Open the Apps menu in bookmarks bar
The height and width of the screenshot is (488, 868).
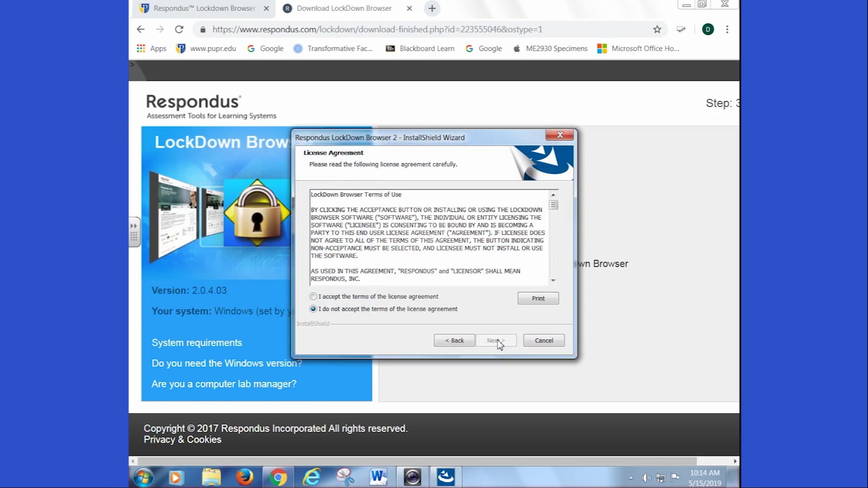tap(151, 48)
